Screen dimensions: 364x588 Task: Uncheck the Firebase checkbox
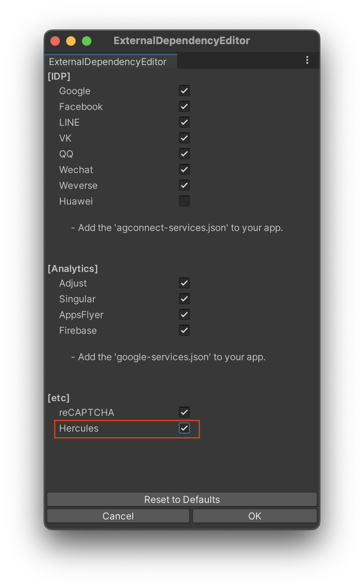click(184, 330)
